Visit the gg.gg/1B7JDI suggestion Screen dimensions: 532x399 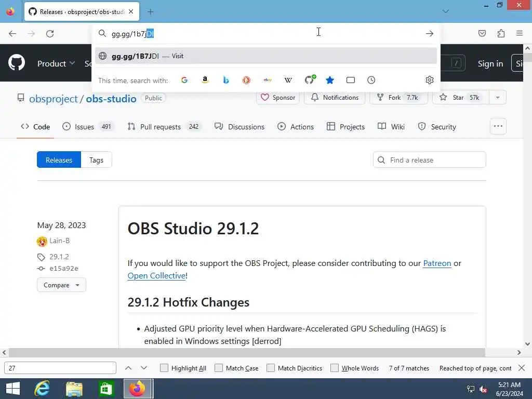point(266,56)
